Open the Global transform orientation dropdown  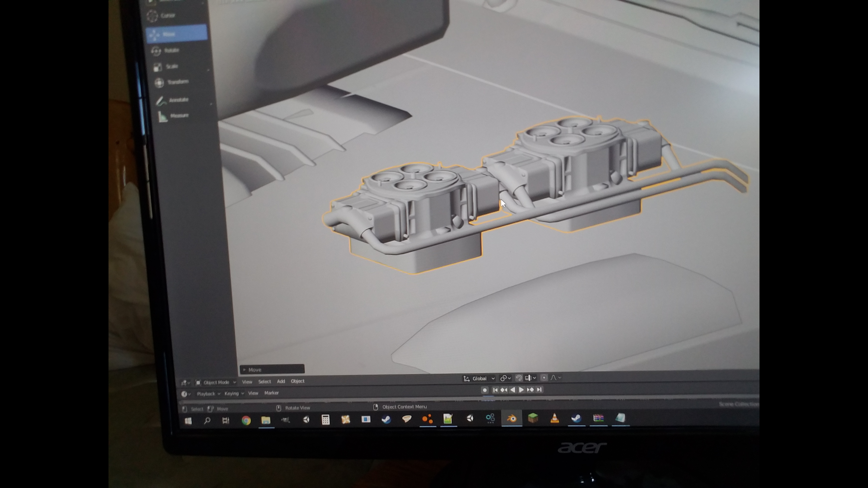point(479,379)
